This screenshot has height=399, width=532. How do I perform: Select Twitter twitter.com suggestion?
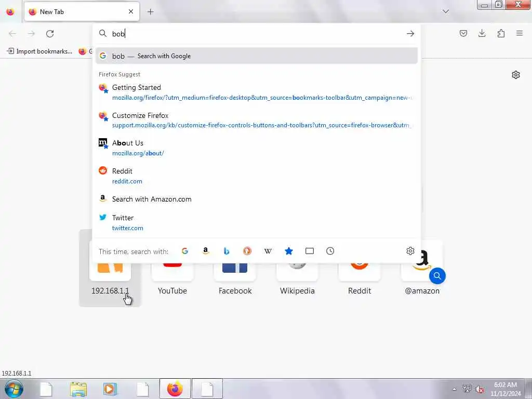(257, 222)
